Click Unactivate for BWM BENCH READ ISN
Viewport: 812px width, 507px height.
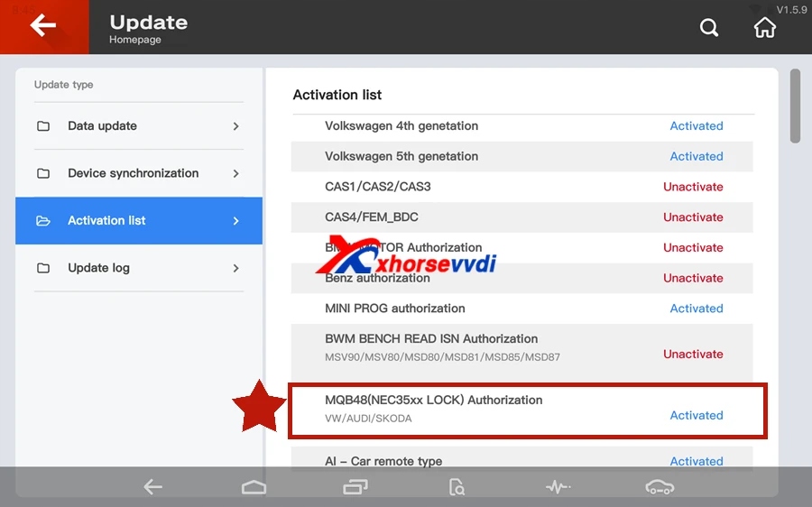[x=693, y=355]
